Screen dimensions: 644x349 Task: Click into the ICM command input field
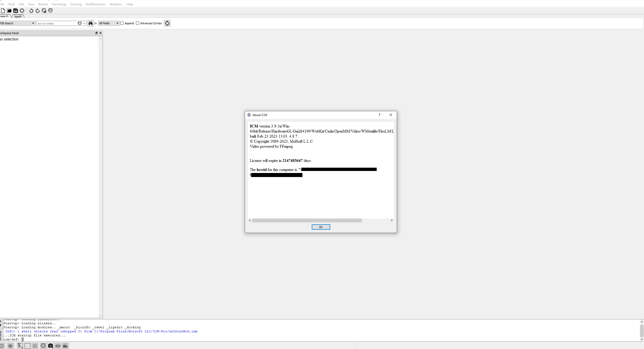point(43,339)
